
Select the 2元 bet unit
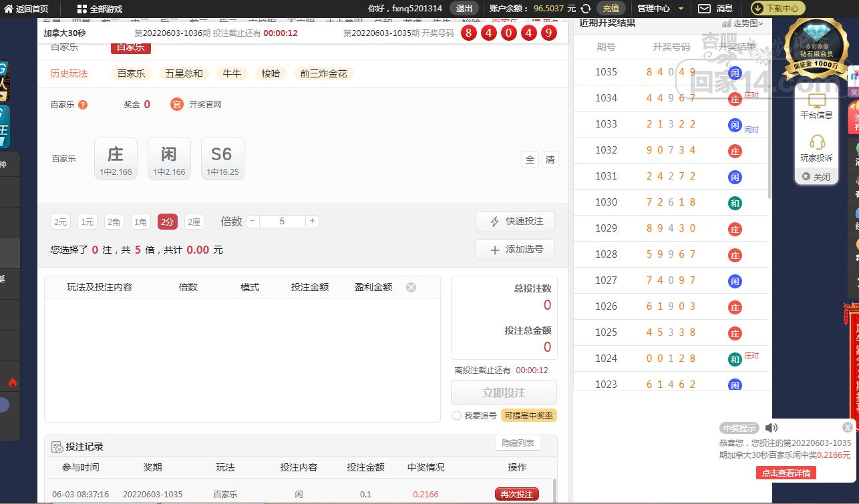tap(61, 222)
